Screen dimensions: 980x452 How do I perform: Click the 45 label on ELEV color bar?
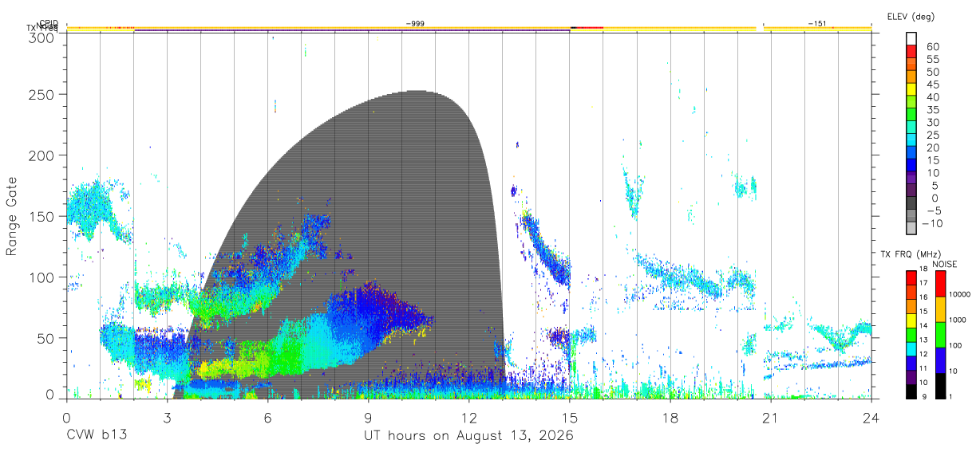pyautogui.click(x=932, y=85)
